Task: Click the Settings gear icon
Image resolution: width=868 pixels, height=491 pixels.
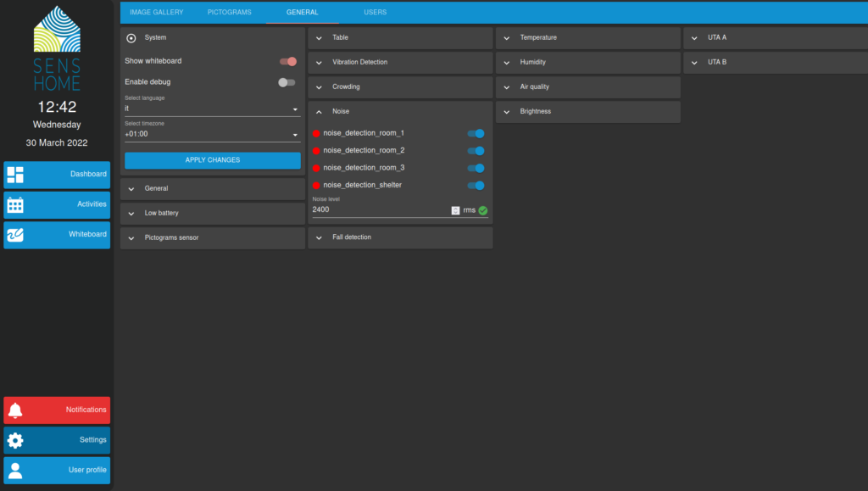Action: point(15,440)
